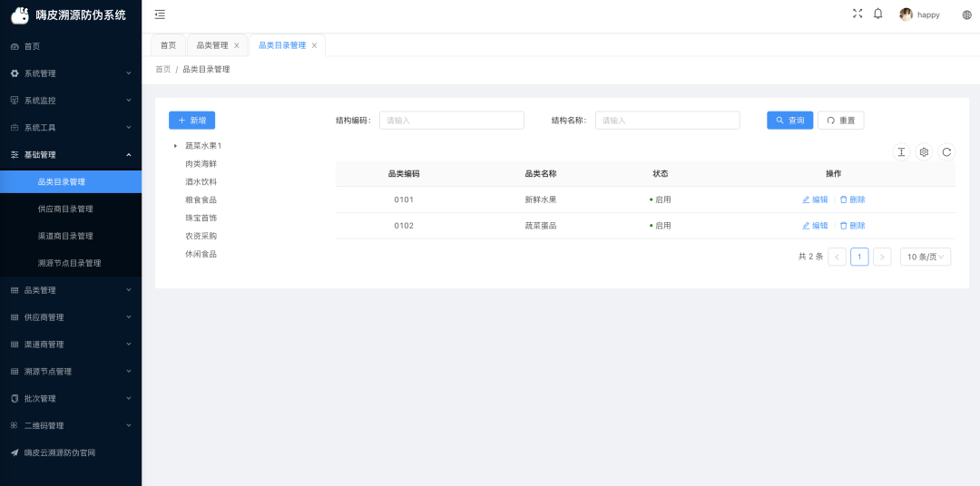980x486 pixels.
Task: Click the language globe icon
Action: (966, 15)
